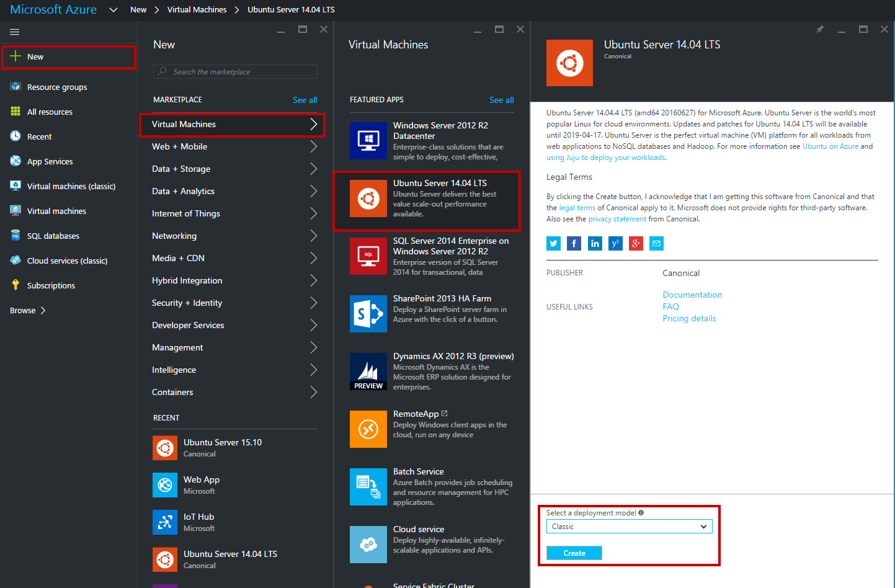Open recent item Ubuntu Server 15.10
The width and height of the screenshot is (895, 588).
[234, 448]
